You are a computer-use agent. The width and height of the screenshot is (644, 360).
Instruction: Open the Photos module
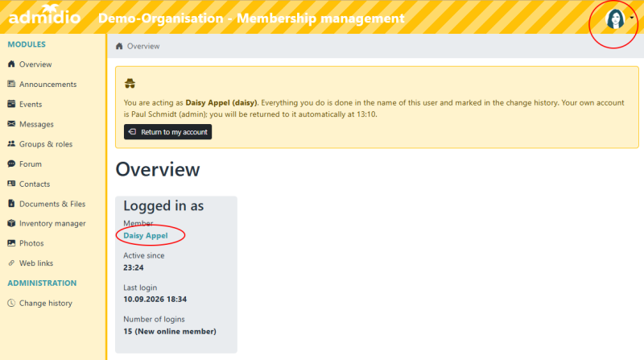coord(31,243)
